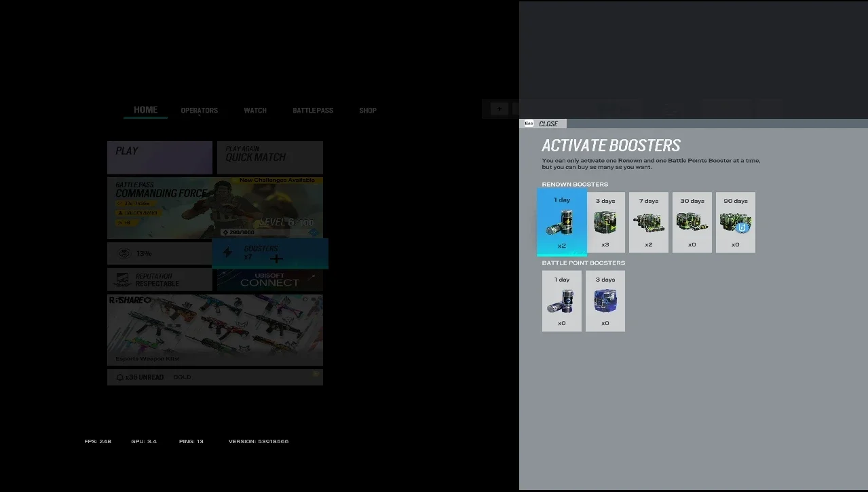Open the Reputation Respectable tile
Viewport: 868px width, 492px height.
(159, 280)
